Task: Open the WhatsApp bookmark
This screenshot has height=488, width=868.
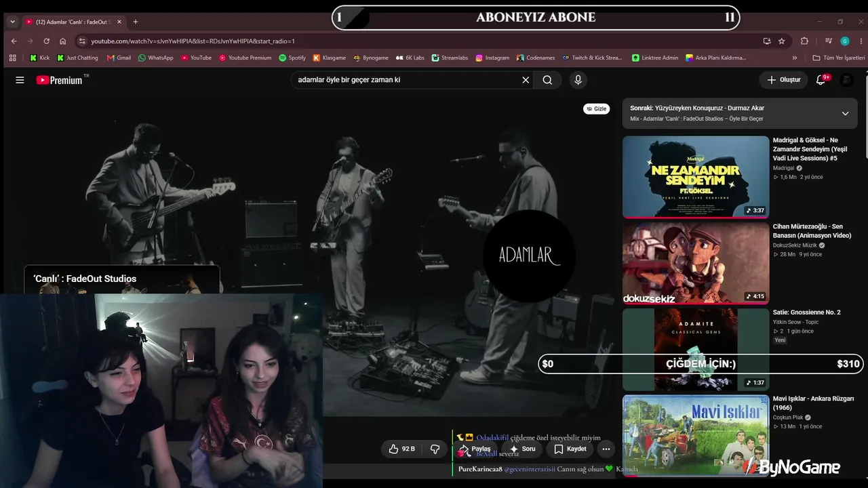Action: coord(155,58)
